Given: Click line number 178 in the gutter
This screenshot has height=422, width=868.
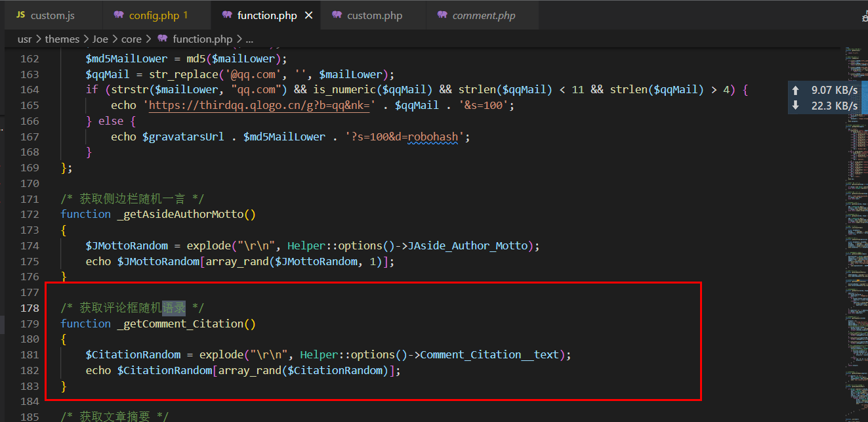Looking at the screenshot, I should (30, 308).
